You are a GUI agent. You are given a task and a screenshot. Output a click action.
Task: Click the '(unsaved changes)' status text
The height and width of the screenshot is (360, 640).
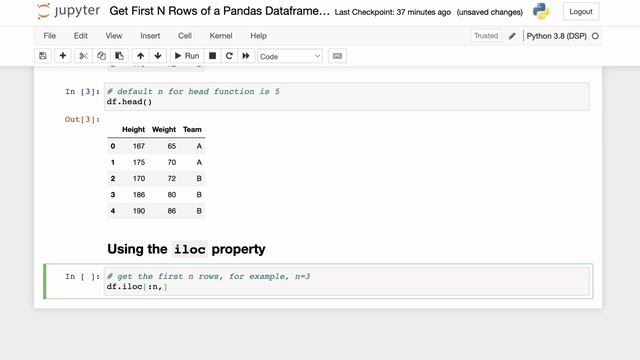489,12
